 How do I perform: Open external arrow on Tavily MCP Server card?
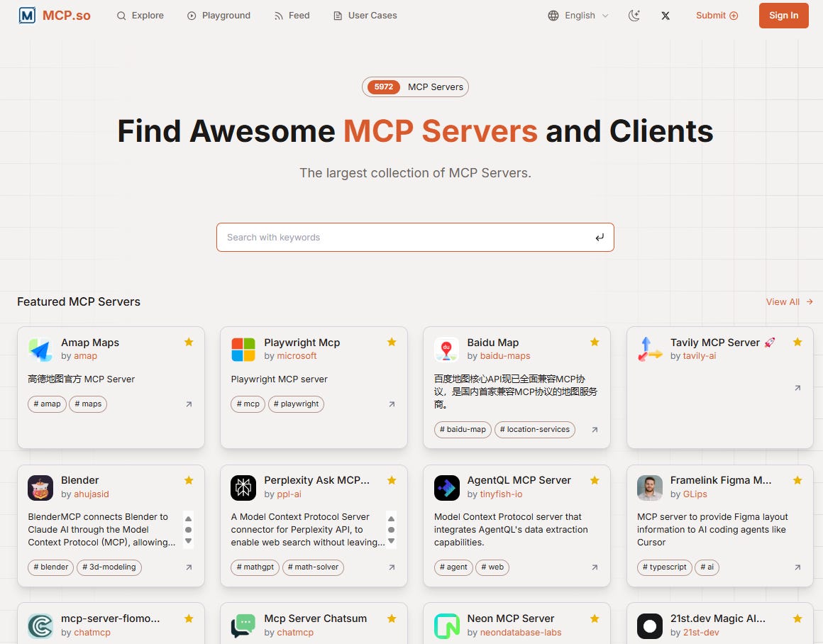[797, 388]
